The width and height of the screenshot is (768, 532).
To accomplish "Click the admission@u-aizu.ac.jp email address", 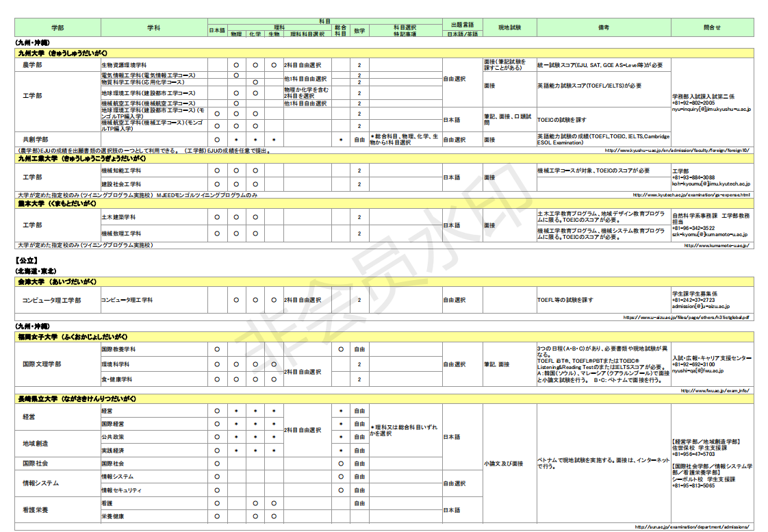I will 701,306.
